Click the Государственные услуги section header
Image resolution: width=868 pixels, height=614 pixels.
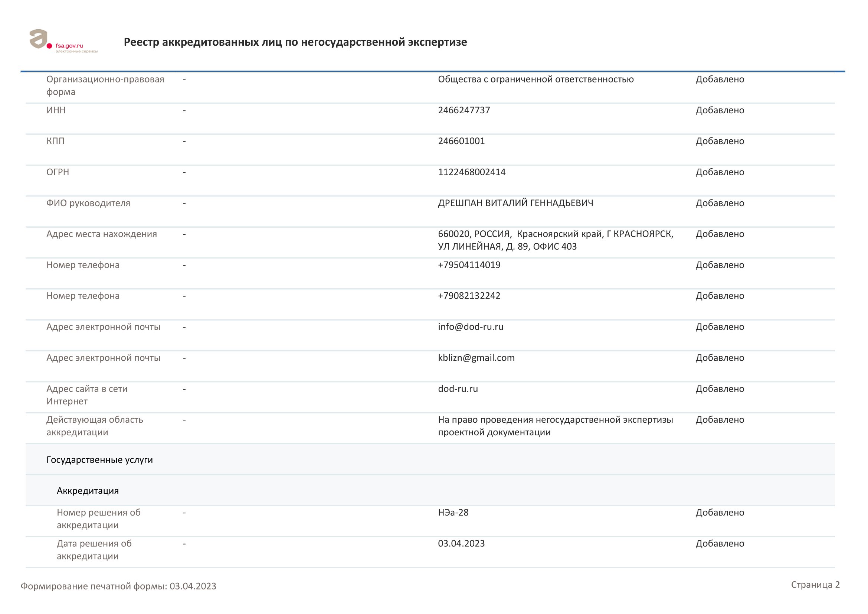coord(99,459)
